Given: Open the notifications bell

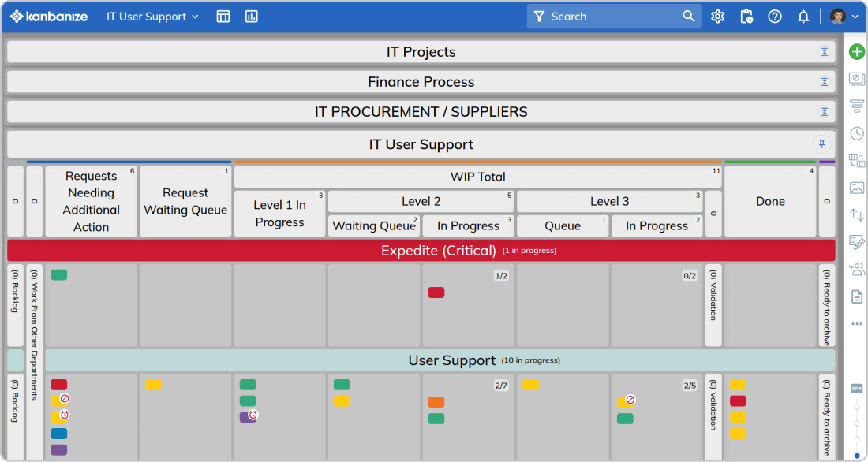Looking at the screenshot, I should coord(803,17).
